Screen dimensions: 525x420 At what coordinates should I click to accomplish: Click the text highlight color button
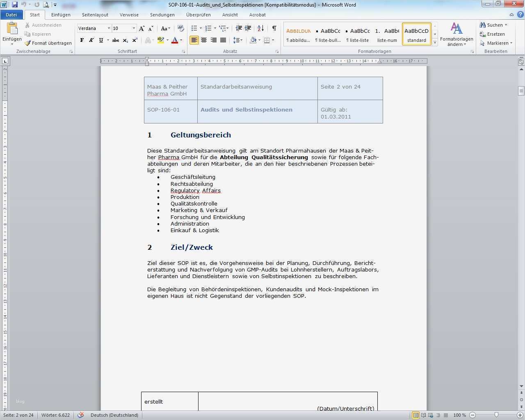coord(160,40)
